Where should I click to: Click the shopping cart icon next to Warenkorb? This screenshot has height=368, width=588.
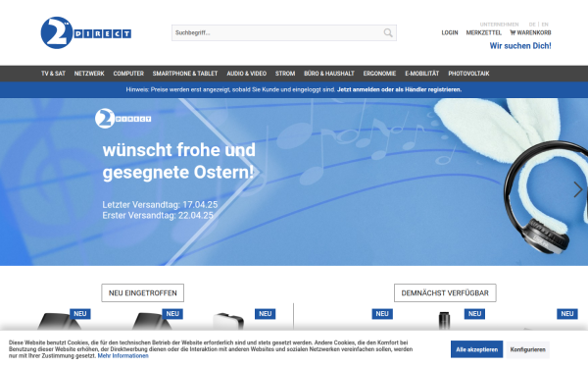tap(513, 32)
